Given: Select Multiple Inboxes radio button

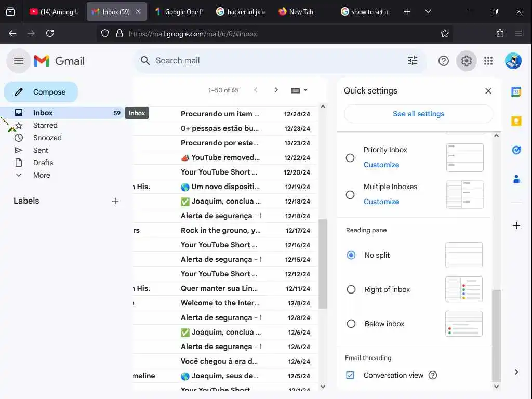Looking at the screenshot, I should pyautogui.click(x=350, y=195).
